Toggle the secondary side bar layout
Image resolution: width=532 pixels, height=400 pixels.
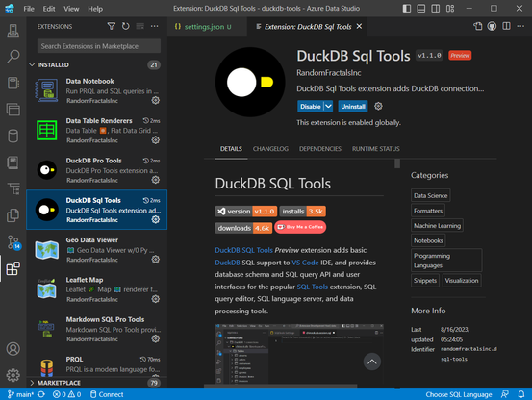pyautogui.click(x=435, y=9)
